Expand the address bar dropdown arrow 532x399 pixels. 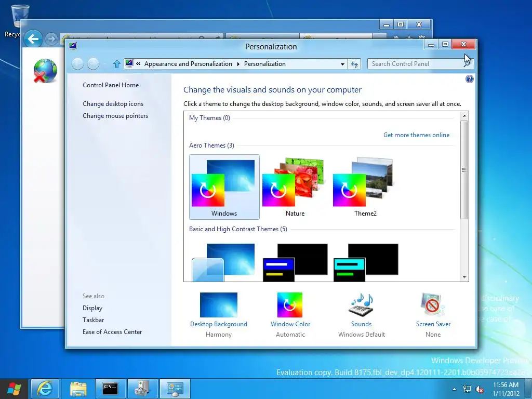tap(342, 64)
